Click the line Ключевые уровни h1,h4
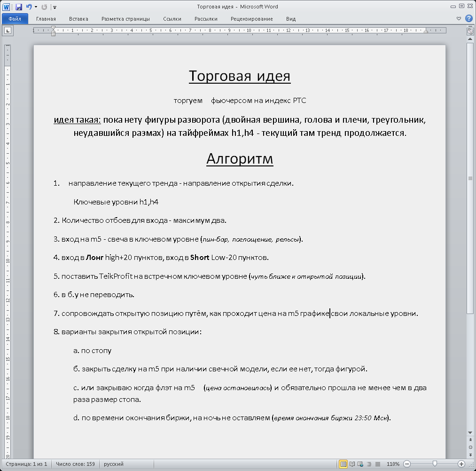The height and width of the screenshot is (471, 476). 116,202
